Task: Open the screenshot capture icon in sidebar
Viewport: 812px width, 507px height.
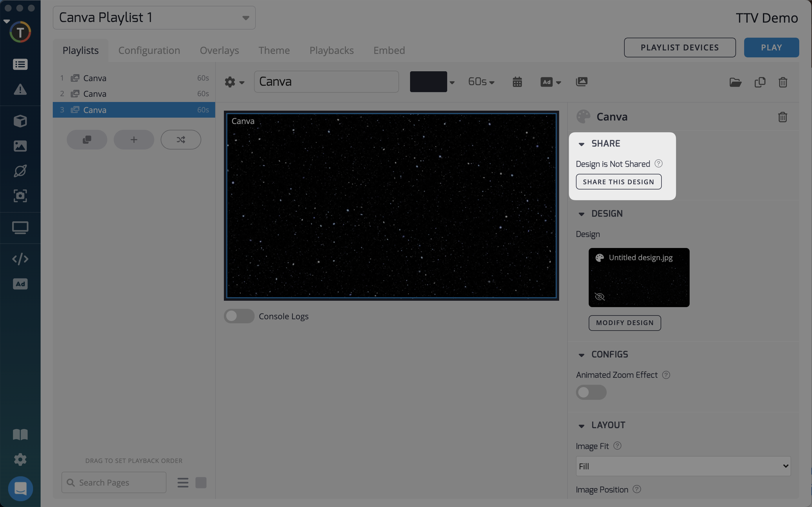Action: click(x=20, y=196)
